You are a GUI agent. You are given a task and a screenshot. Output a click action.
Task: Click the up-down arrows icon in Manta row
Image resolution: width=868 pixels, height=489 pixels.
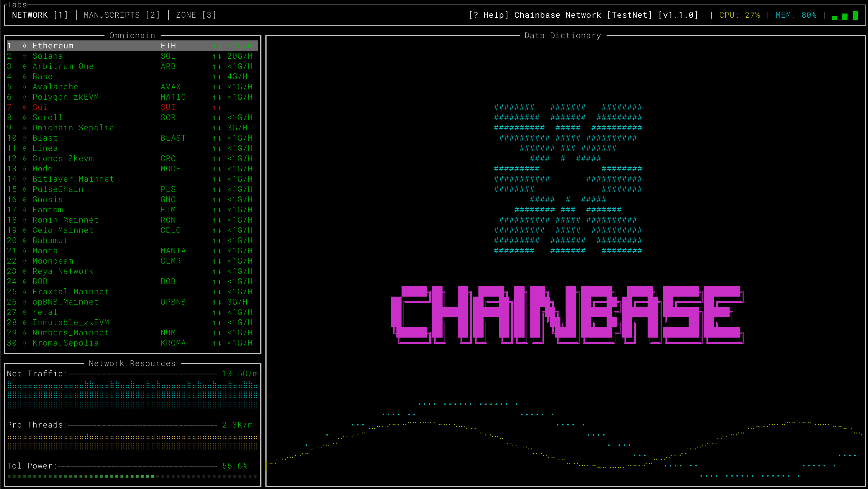click(x=217, y=251)
